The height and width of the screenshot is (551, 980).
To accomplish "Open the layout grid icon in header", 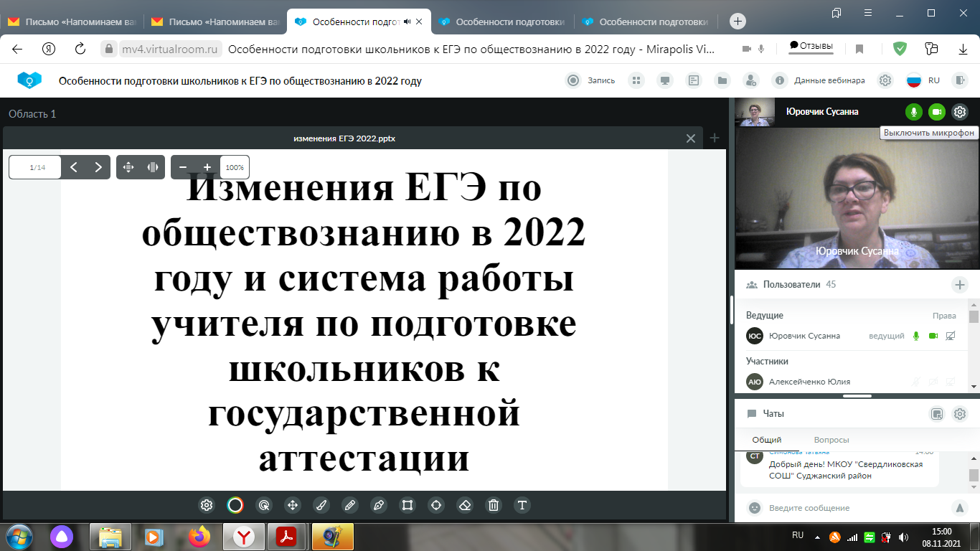I will (x=636, y=80).
